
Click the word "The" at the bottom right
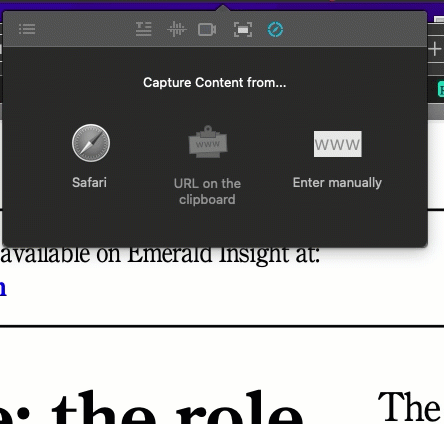409,407
